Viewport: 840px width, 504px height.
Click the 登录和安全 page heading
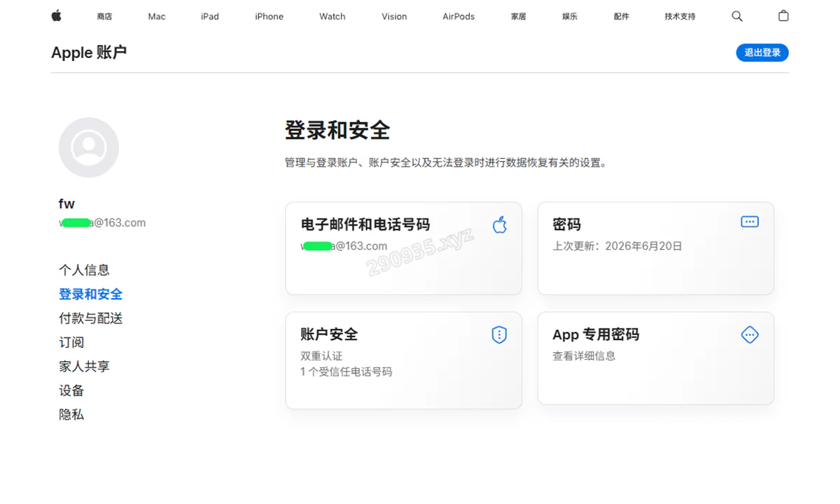pyautogui.click(x=337, y=130)
